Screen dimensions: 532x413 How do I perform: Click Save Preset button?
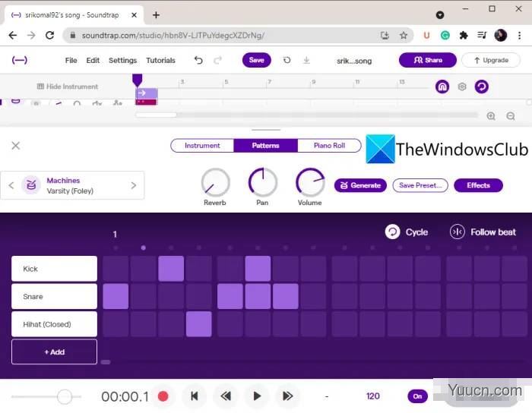pyautogui.click(x=420, y=185)
